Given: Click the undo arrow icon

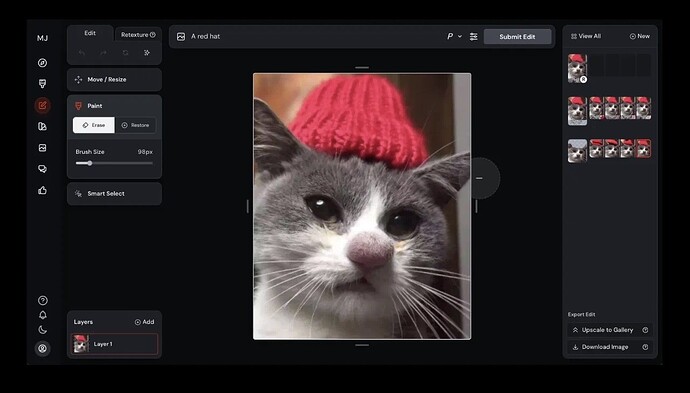Looking at the screenshot, I should click(x=81, y=53).
